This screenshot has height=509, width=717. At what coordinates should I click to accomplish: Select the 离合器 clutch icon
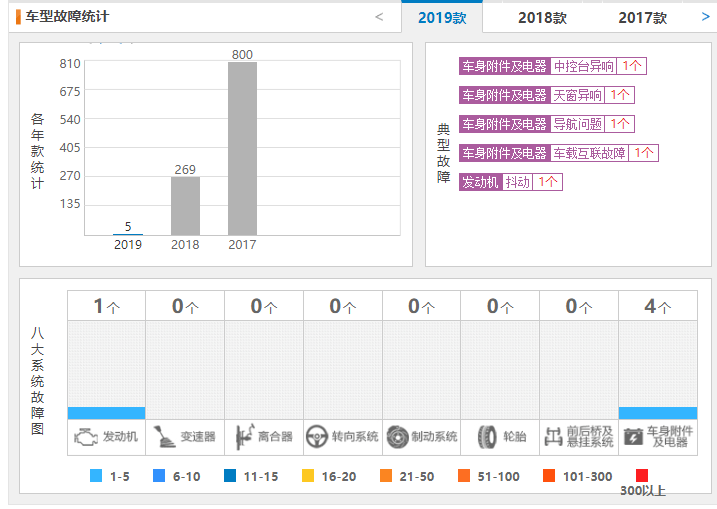coord(245,437)
